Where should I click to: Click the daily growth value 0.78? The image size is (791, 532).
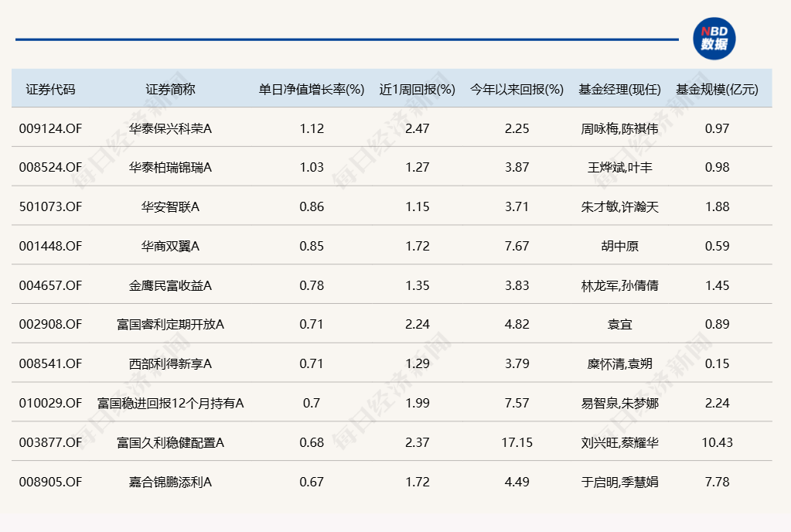click(312, 285)
